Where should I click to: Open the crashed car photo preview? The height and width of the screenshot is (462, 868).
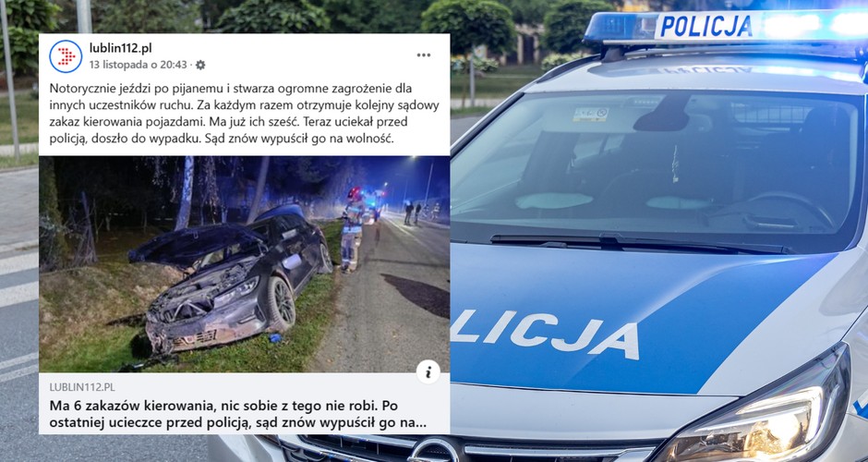[244, 264]
